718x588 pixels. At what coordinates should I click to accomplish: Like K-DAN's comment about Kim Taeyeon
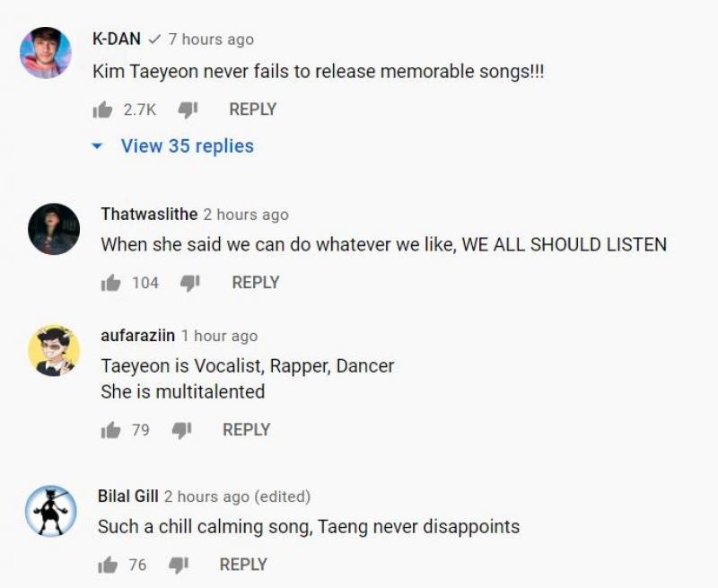102,110
